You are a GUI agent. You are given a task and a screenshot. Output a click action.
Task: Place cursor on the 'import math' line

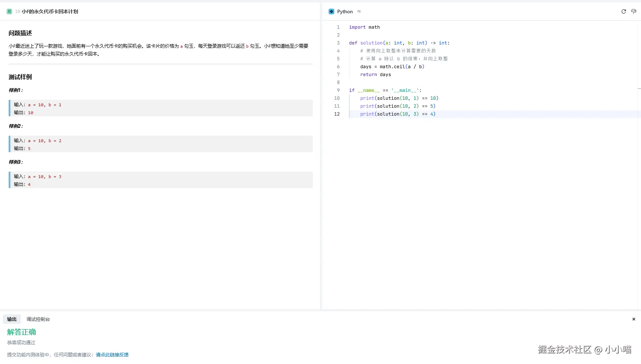pos(364,27)
